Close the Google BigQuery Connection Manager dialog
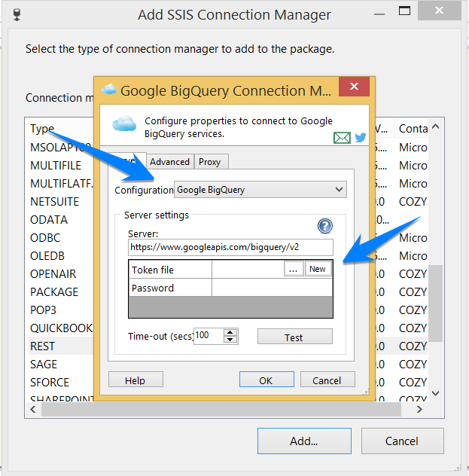Image resolution: width=469 pixels, height=476 pixels. pyautogui.click(x=354, y=87)
